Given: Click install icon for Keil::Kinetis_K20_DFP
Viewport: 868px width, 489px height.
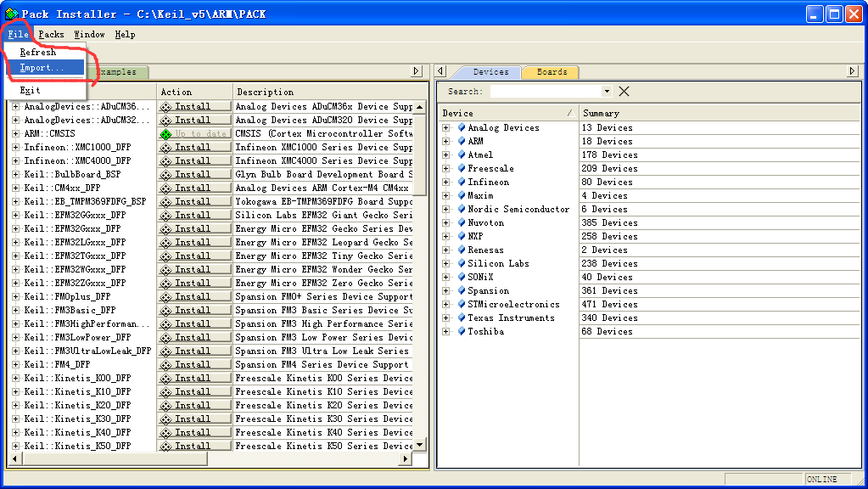Looking at the screenshot, I should (x=165, y=405).
